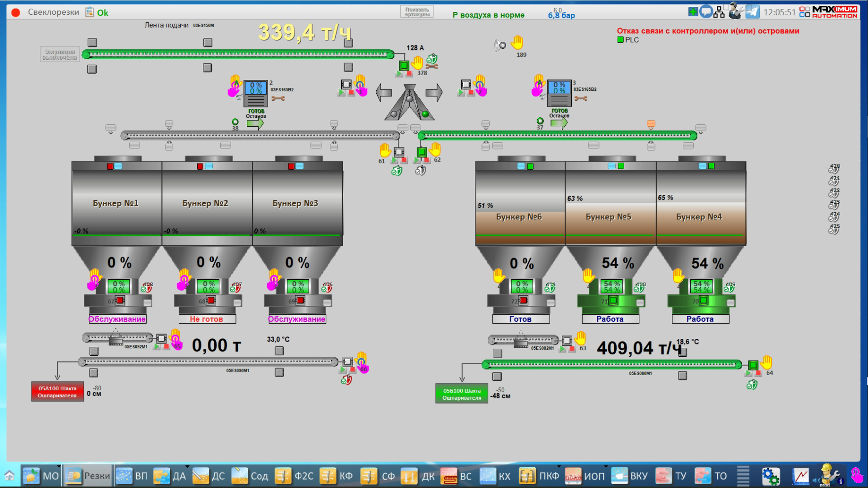Viewport: 868px width, 488px height.
Task: Toggle the manual hand icon for motor 64
Action: coord(766,363)
